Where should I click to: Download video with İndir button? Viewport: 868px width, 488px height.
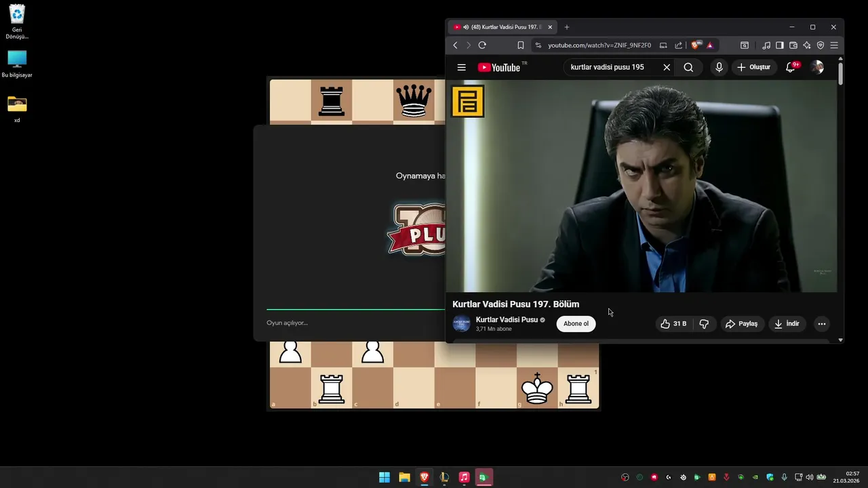click(787, 324)
